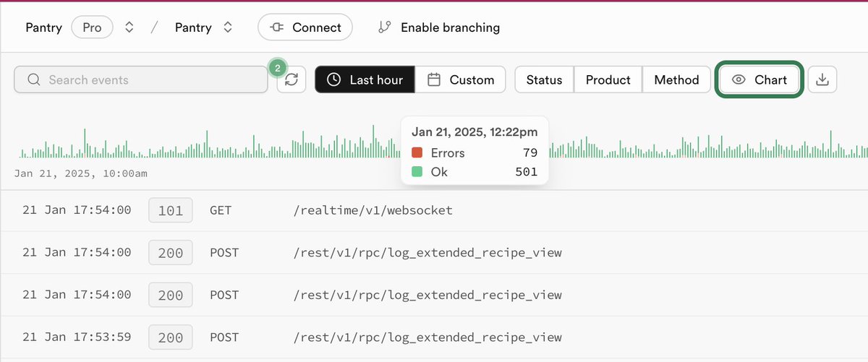This screenshot has height=362, width=868.
Task: Download logs with the download icon
Action: pos(822,80)
